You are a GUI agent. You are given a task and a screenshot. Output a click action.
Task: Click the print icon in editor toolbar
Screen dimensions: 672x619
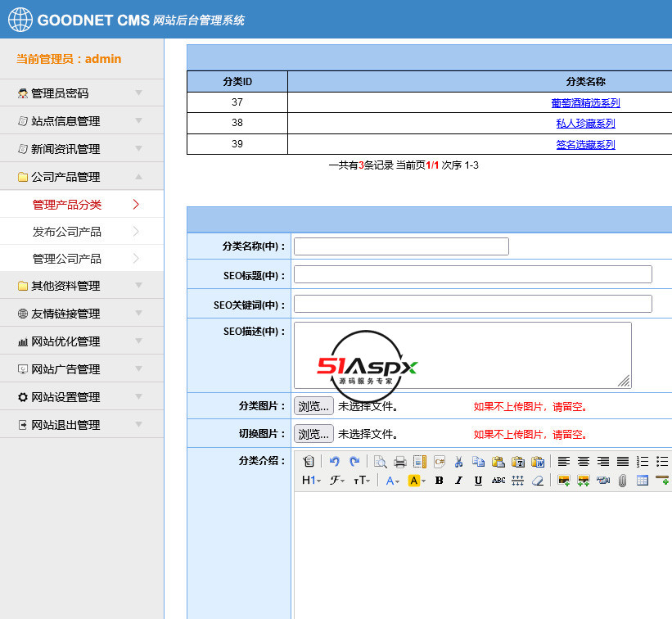400,462
